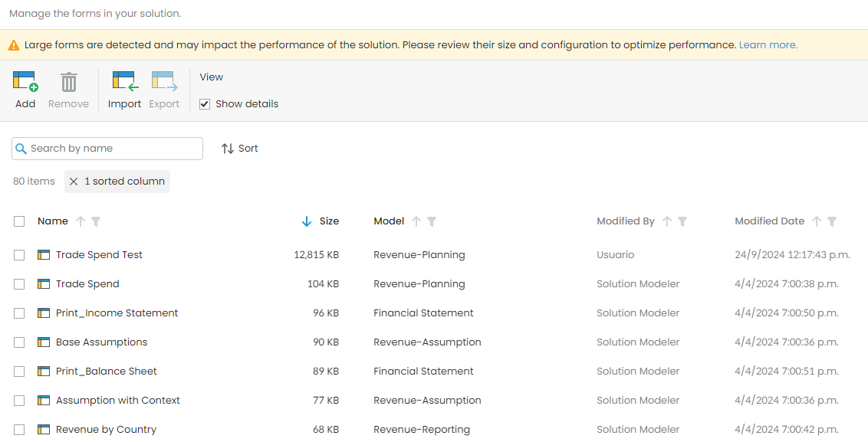868x442 pixels.
Task: Click the filter icon on Name column
Action: click(x=96, y=221)
